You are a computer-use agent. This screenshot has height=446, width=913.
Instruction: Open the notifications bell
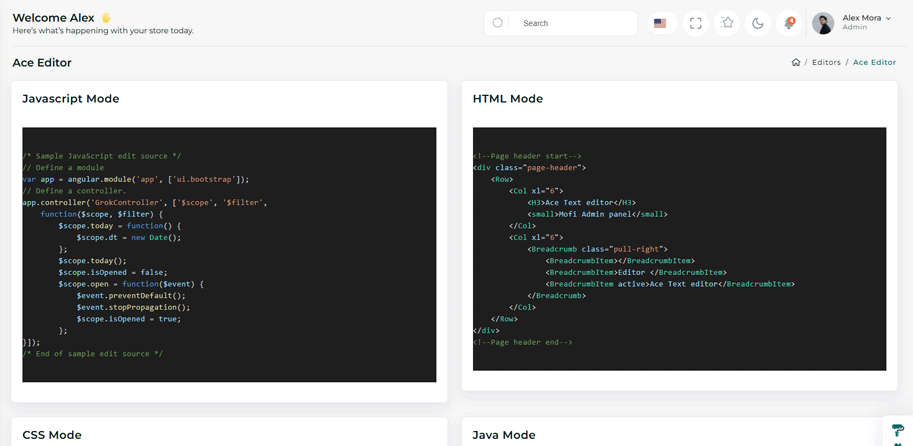pos(789,23)
